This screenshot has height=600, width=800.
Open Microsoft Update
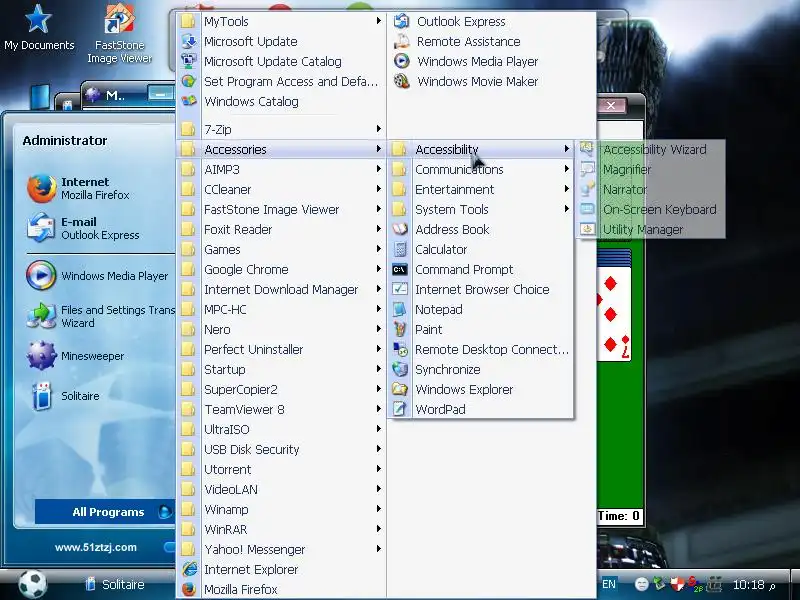coord(281,41)
